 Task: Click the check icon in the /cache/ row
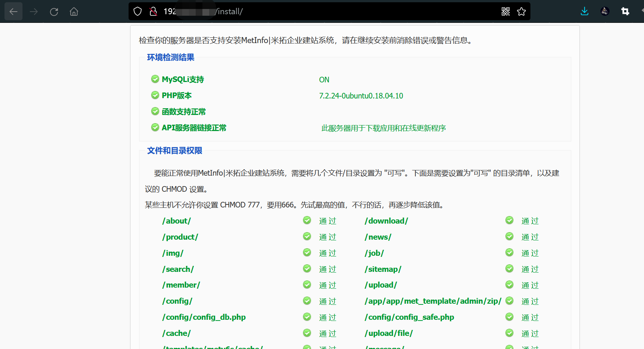click(307, 333)
